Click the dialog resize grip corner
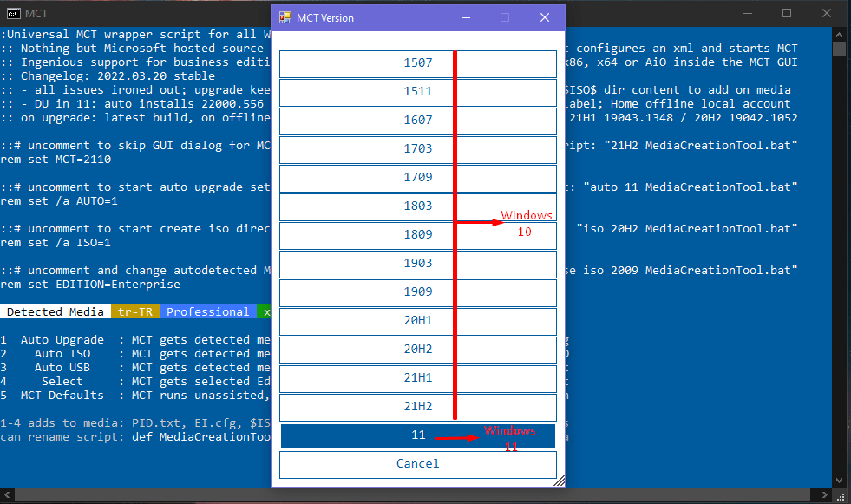This screenshot has width=851, height=504. tap(560, 481)
